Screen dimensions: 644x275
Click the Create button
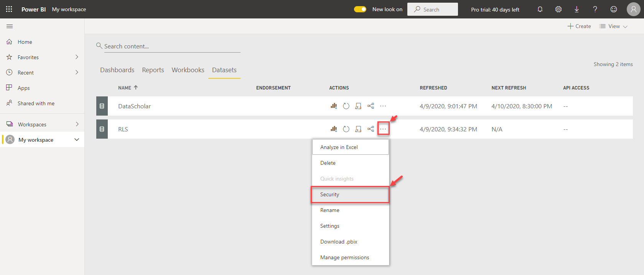[579, 26]
